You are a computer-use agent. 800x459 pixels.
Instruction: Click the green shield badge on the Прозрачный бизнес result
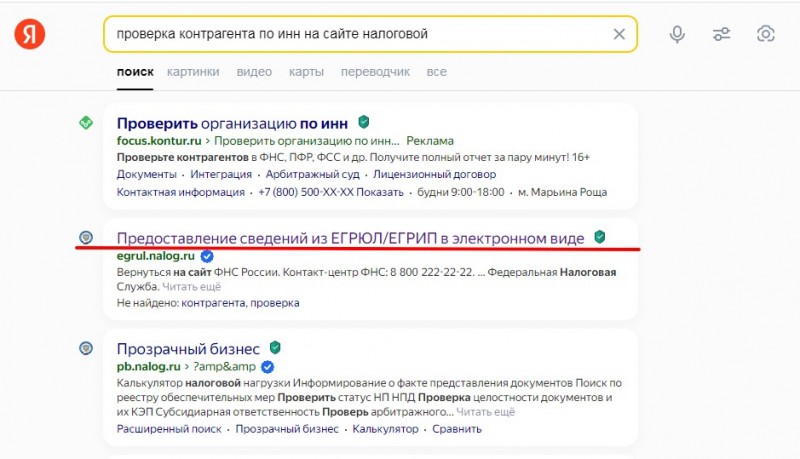click(x=275, y=348)
